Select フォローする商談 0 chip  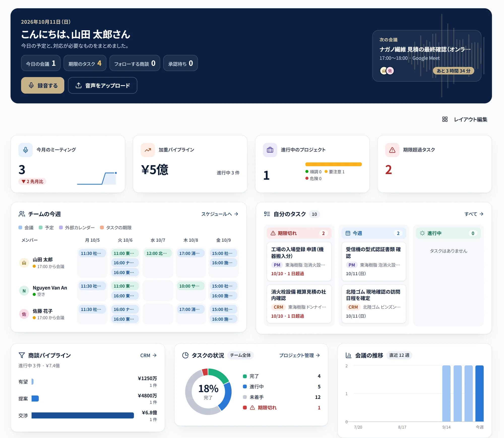[135, 63]
